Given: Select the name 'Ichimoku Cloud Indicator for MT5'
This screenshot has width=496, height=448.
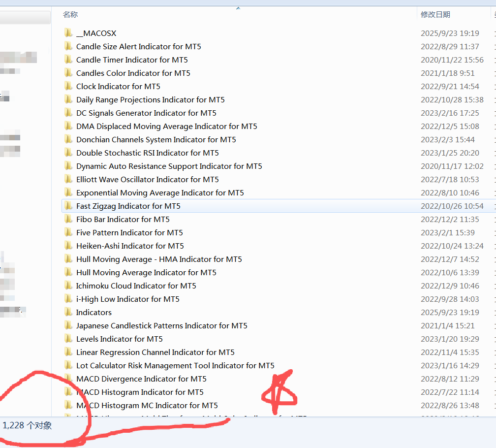Looking at the screenshot, I should [x=136, y=286].
